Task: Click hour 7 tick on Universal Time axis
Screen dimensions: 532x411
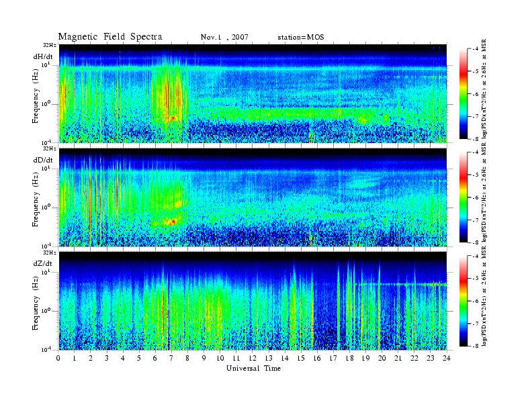Action: [x=171, y=359]
